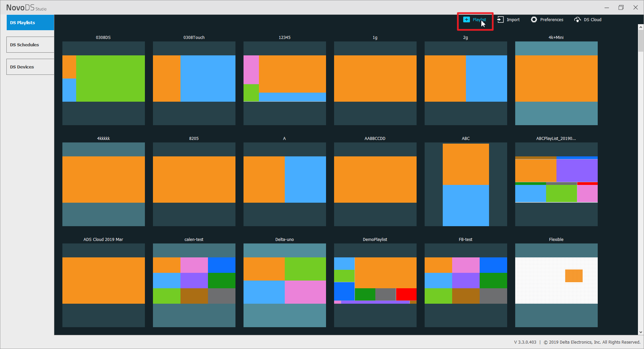Open Preferences via the gear icon
Viewport: 644px width, 349px height.
[534, 19]
